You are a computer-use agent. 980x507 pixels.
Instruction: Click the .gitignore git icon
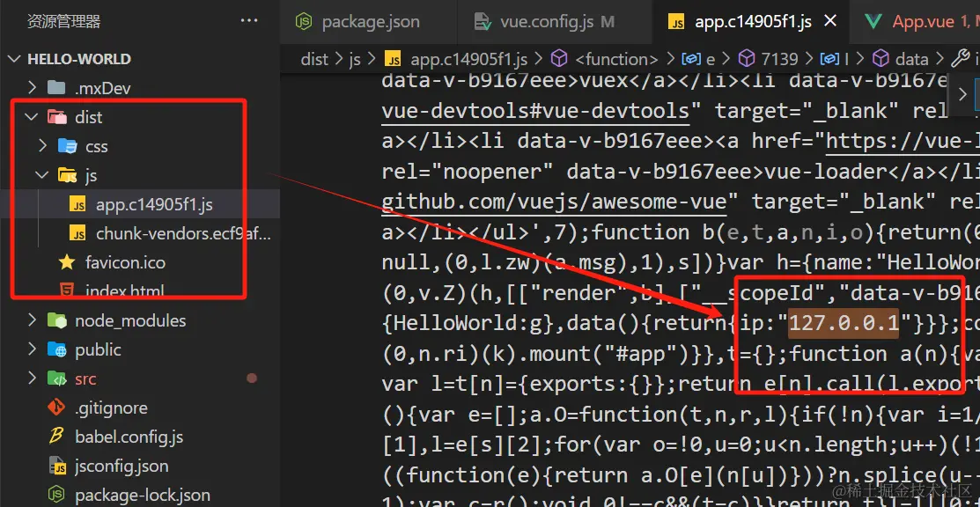tap(57, 408)
